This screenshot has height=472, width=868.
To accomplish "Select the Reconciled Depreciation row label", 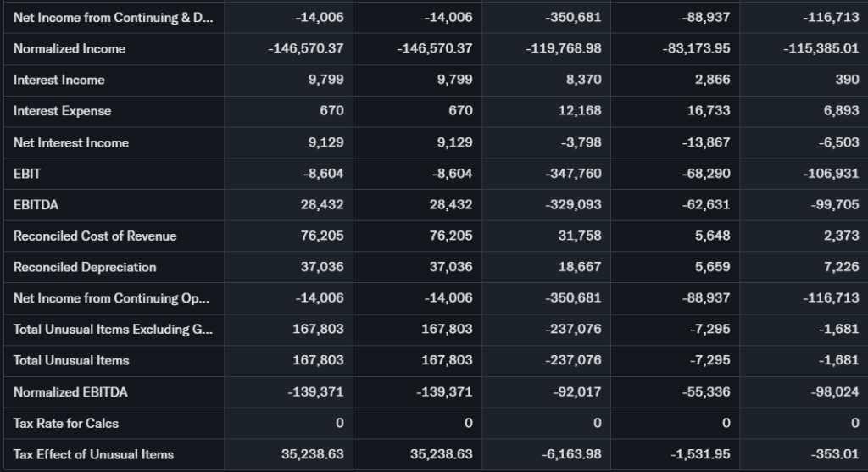I will coord(85,267).
